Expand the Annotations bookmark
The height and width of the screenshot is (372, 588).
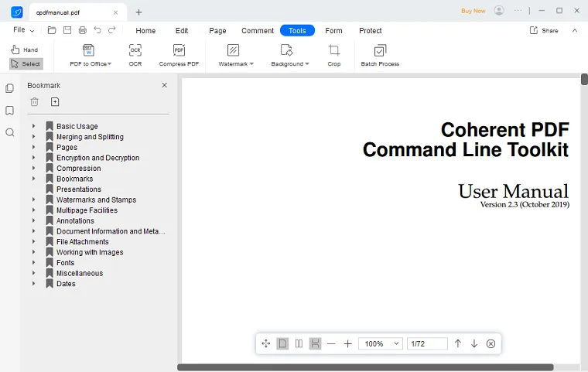pyautogui.click(x=33, y=220)
